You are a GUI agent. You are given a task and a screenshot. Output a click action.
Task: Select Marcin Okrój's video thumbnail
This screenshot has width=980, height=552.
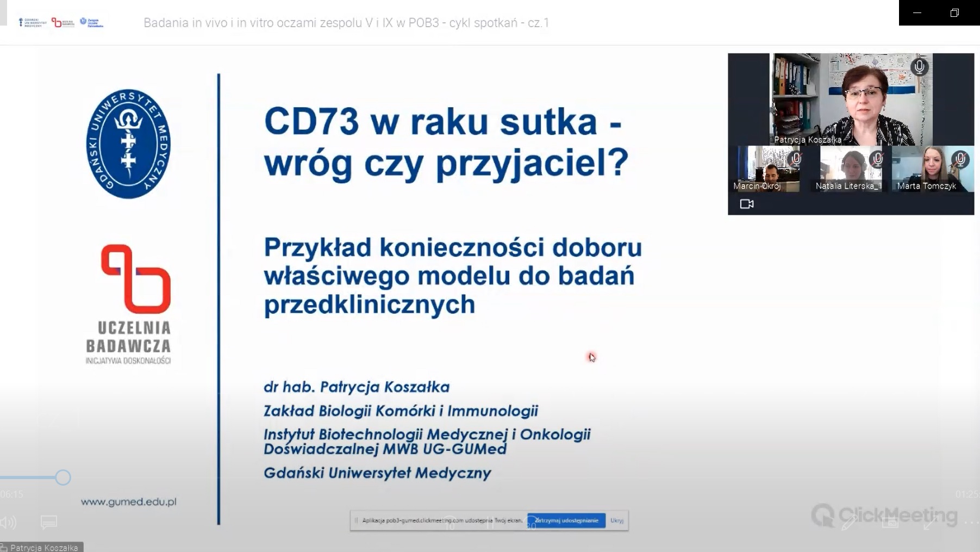pos(766,169)
